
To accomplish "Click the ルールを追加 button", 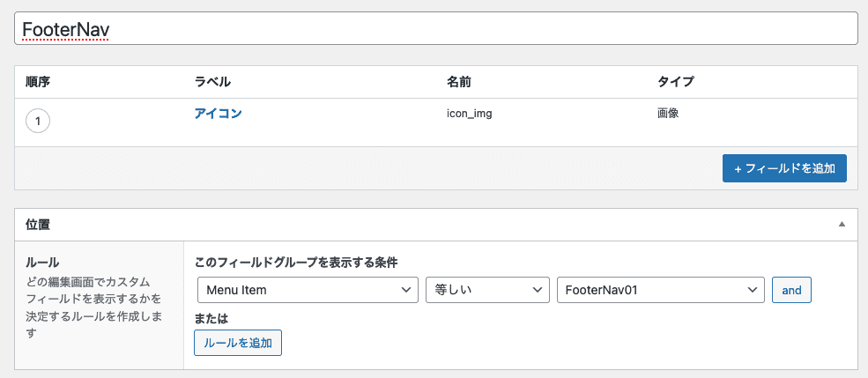I will [x=238, y=343].
